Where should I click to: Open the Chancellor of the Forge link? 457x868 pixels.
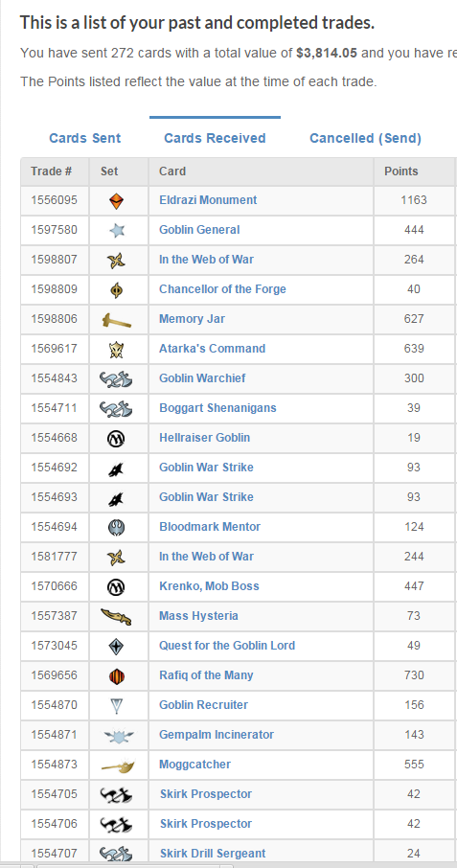click(222, 289)
